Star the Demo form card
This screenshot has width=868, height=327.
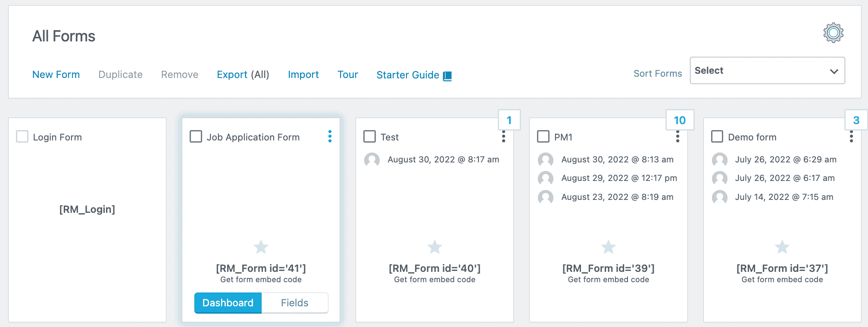click(x=782, y=247)
